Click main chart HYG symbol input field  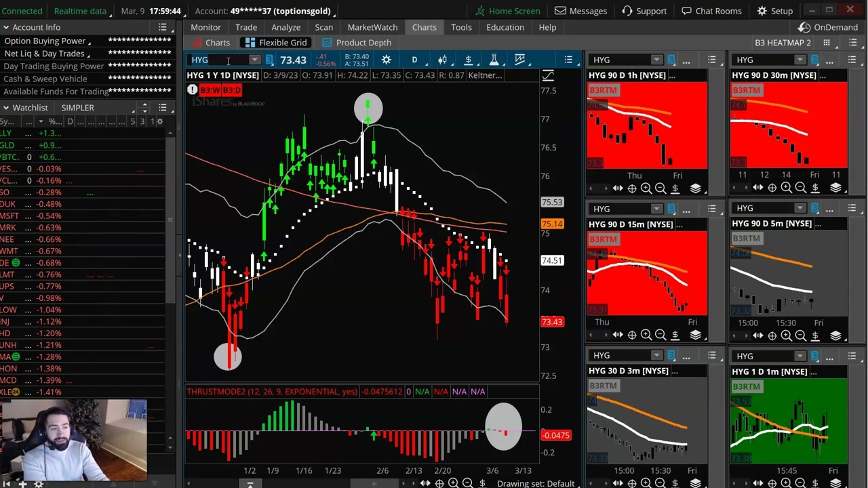tap(218, 60)
